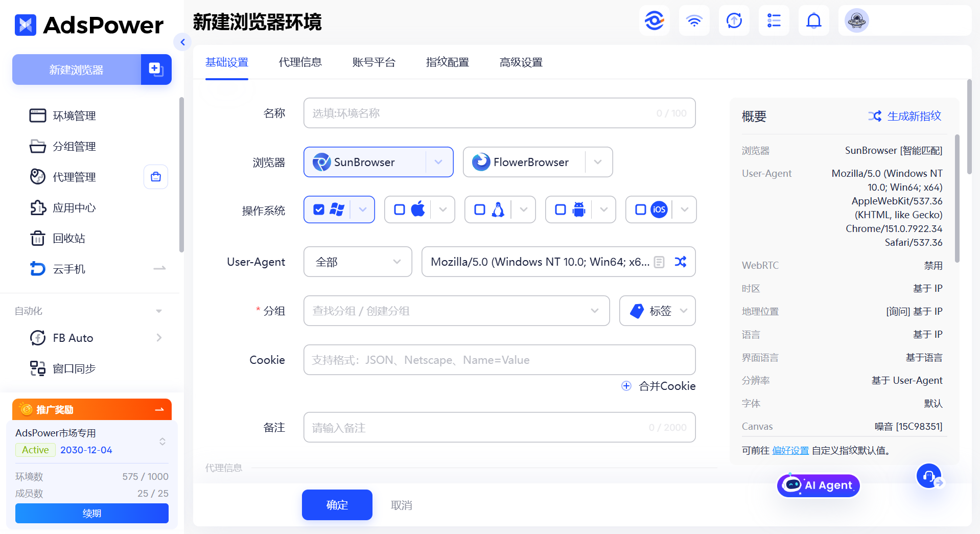Image resolution: width=980 pixels, height=534 pixels.
Task: Click 确定 to confirm
Action: click(x=337, y=505)
